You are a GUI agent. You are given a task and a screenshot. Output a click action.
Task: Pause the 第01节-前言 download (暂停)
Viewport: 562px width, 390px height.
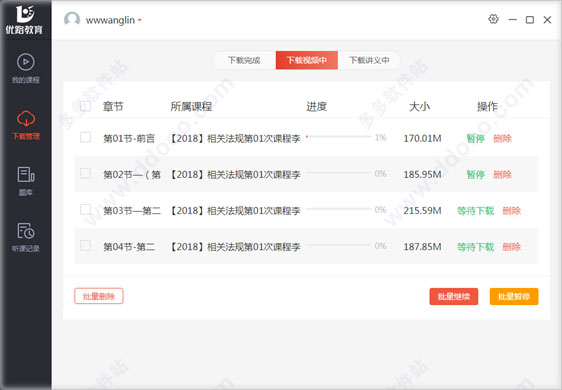476,138
